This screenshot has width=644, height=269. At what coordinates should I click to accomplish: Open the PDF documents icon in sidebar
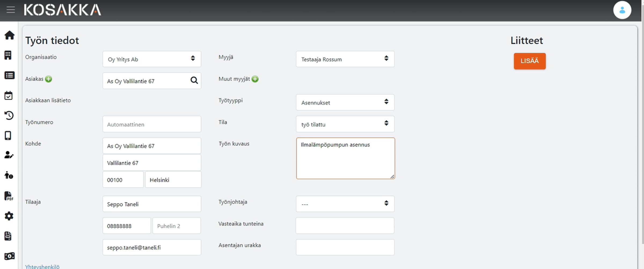coord(9,196)
